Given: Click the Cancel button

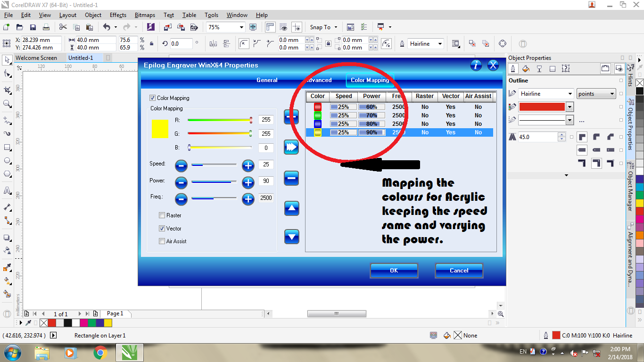Looking at the screenshot, I should click(x=459, y=271).
